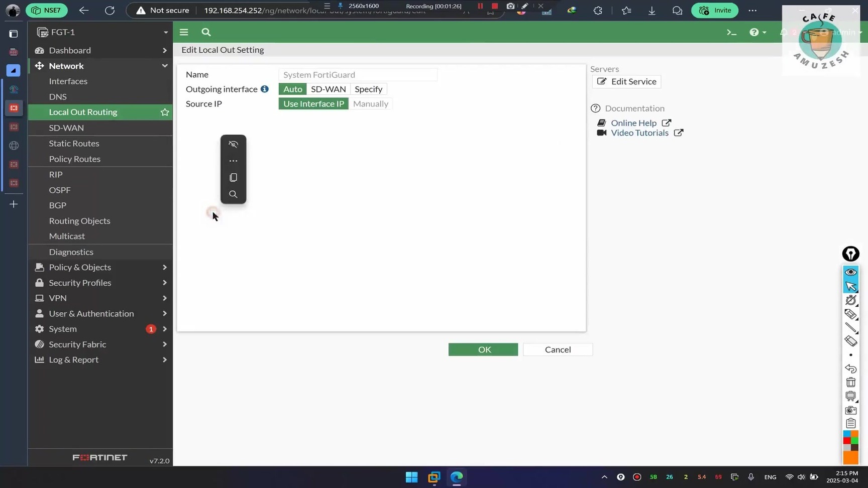Click the OK button
This screenshot has width=868, height=488.
tap(483, 349)
